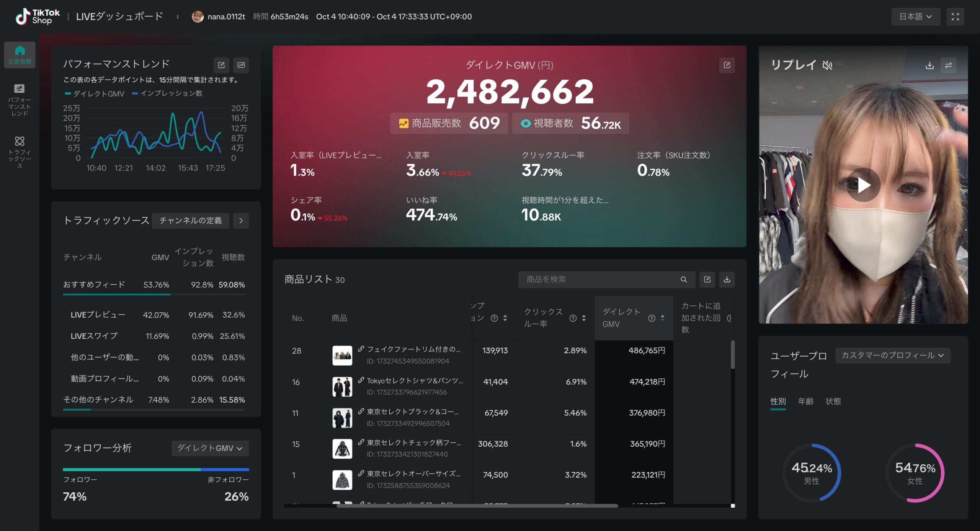
Task: Open 日本語 language dropdown
Action: (x=915, y=17)
